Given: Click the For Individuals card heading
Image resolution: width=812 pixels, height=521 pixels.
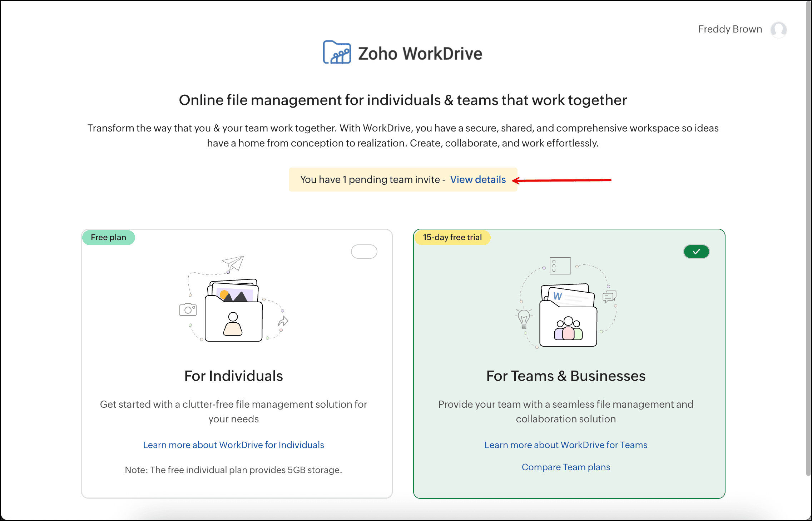Looking at the screenshot, I should pyautogui.click(x=233, y=376).
